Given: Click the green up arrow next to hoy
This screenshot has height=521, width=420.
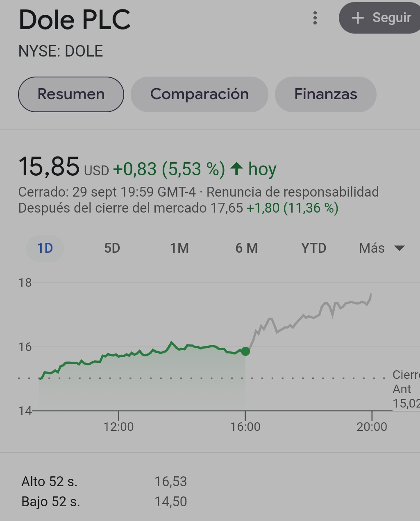Looking at the screenshot, I should click(236, 169).
